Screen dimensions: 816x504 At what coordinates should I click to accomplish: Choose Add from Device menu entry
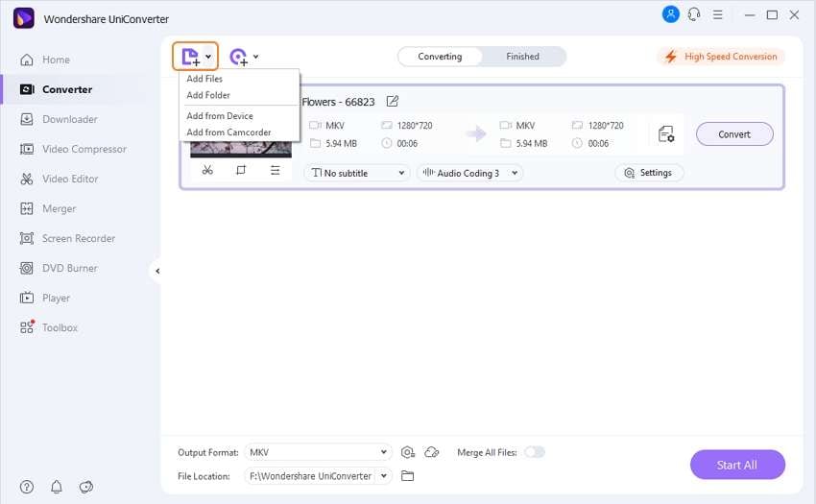220,116
